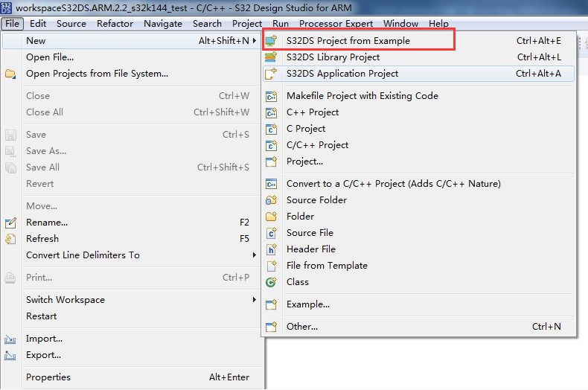Click the Convert to C/C++ Project icon

271,184
